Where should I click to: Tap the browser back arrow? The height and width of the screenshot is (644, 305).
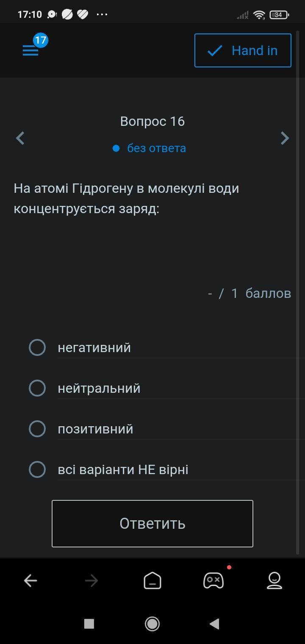(30, 580)
